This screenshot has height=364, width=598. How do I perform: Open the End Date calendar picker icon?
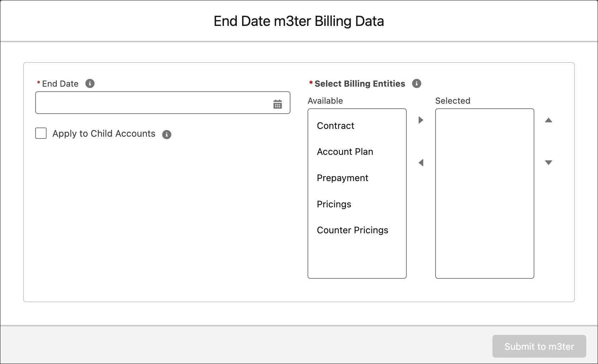pos(278,104)
